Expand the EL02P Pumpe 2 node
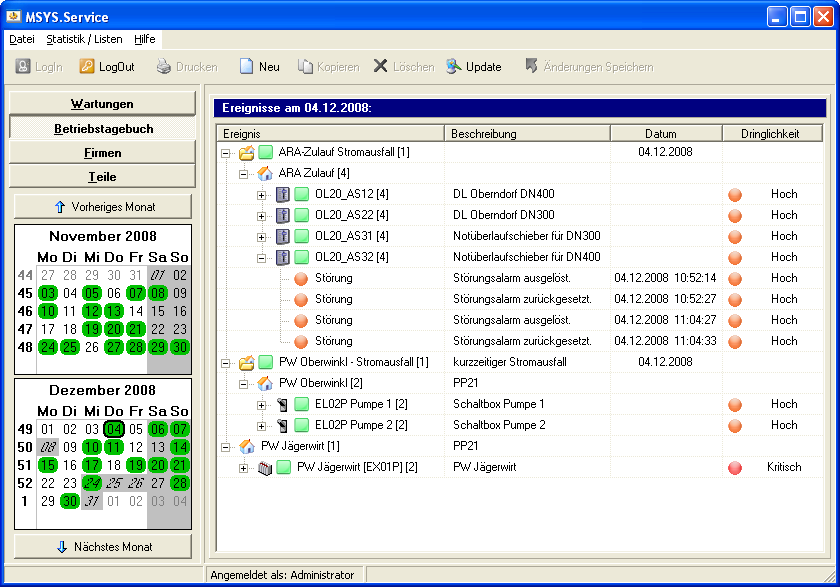This screenshot has height=587, width=840. (262, 426)
